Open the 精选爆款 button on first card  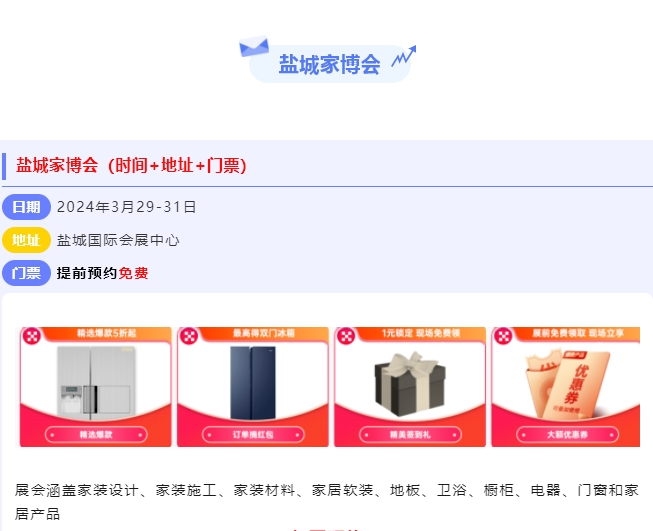(96, 435)
